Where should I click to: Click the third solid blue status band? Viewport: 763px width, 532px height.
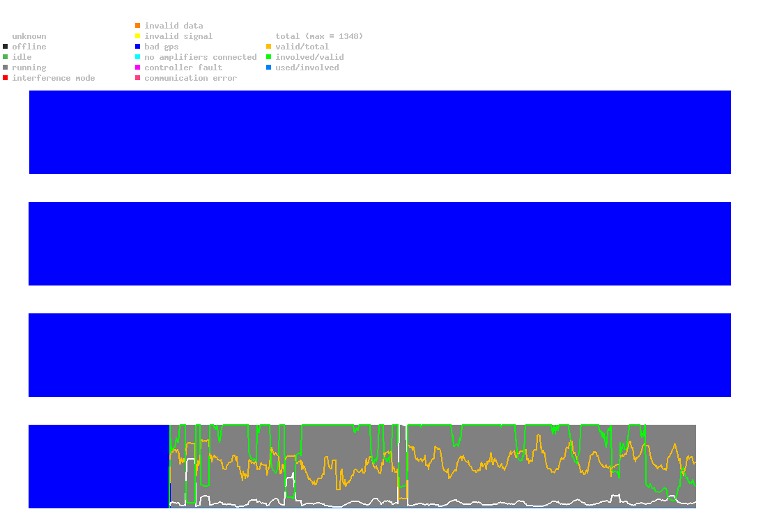click(380, 355)
